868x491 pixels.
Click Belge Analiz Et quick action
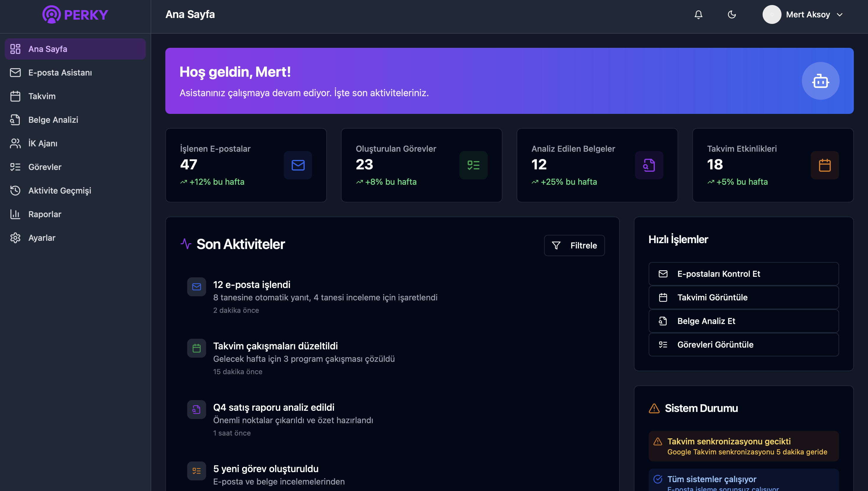(743, 321)
